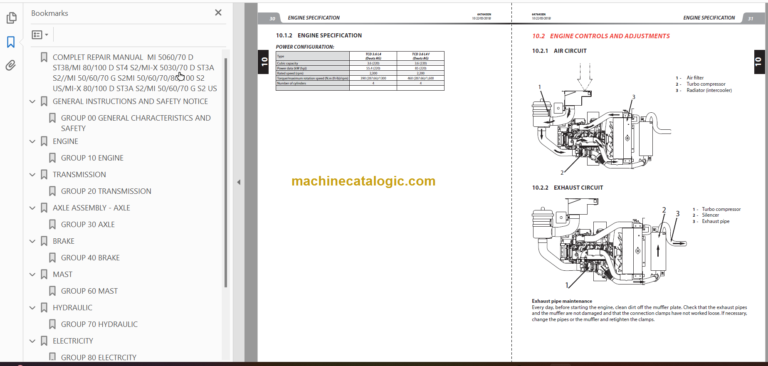768x366 pixels.
Task: Select the Bookmarks panel icon in sidebar
Action: click(x=11, y=42)
